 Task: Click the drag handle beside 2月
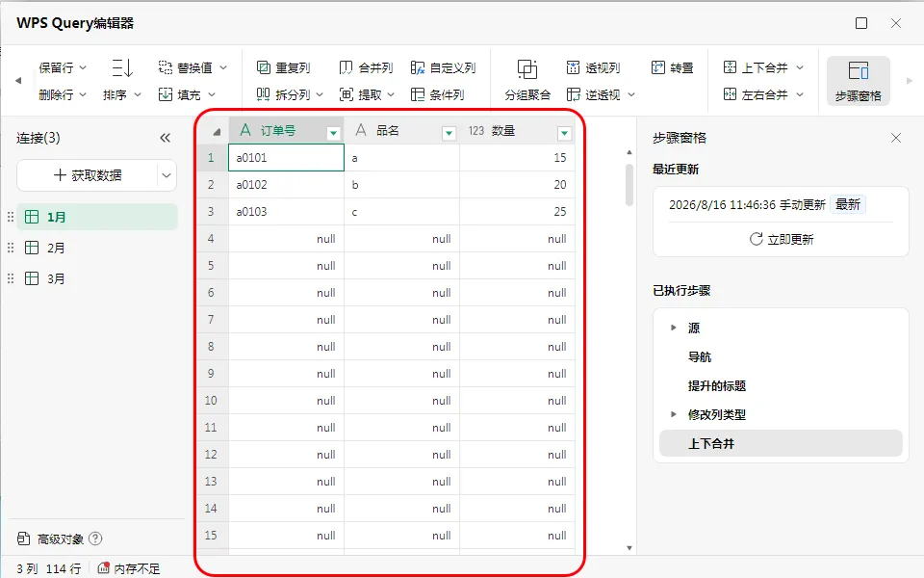(x=10, y=248)
